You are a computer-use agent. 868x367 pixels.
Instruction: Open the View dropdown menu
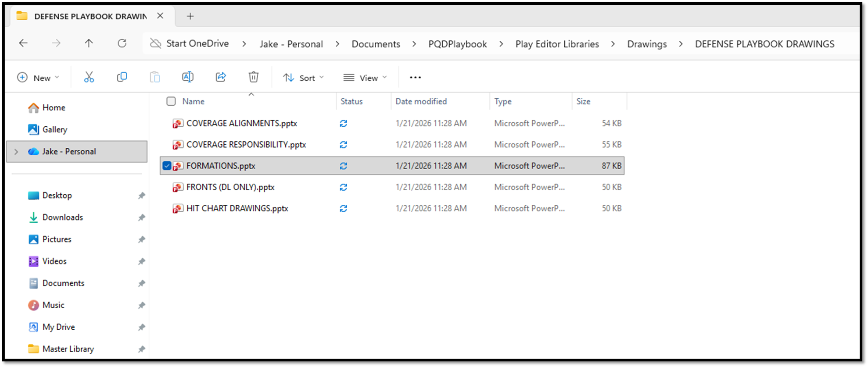point(365,78)
